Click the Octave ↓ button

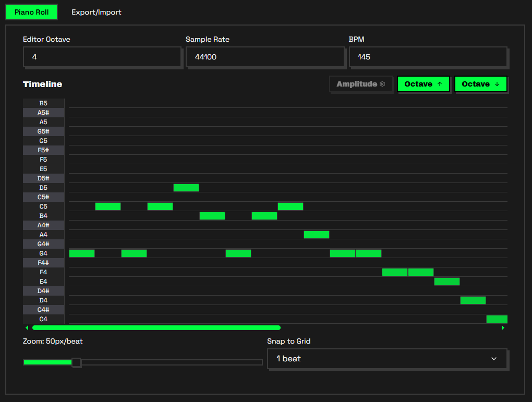click(481, 84)
